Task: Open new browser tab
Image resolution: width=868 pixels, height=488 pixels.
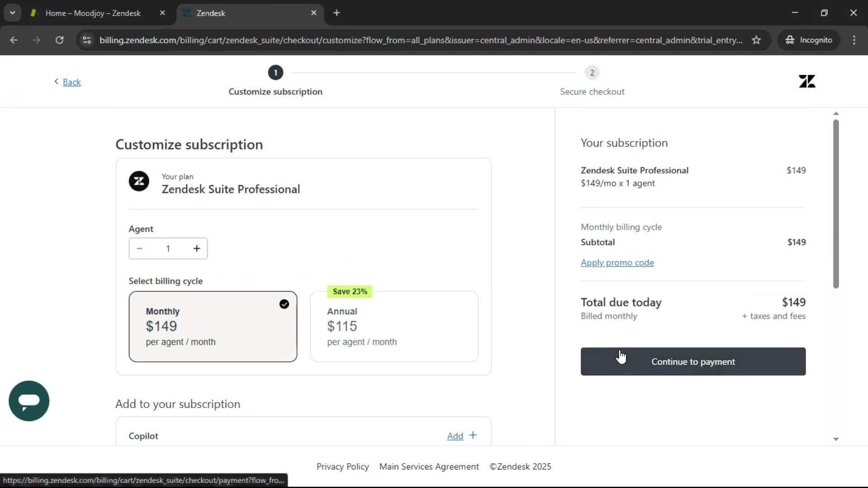Action: pyautogui.click(x=336, y=13)
